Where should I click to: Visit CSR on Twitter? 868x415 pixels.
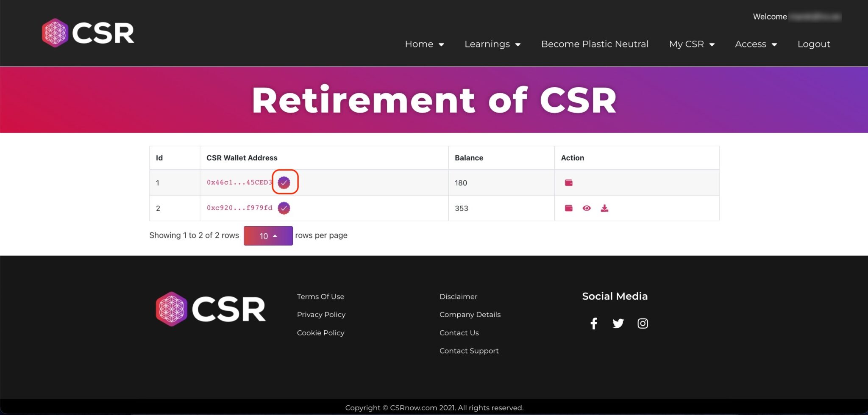(x=618, y=323)
